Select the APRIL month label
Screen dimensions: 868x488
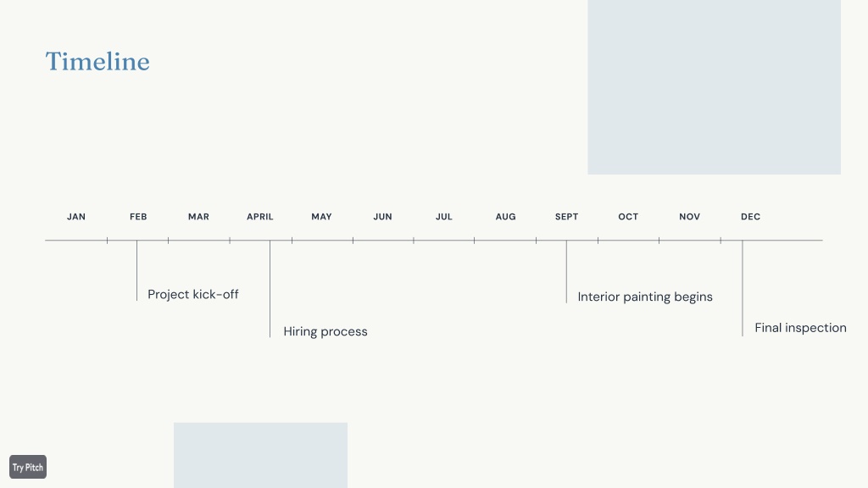tap(260, 217)
